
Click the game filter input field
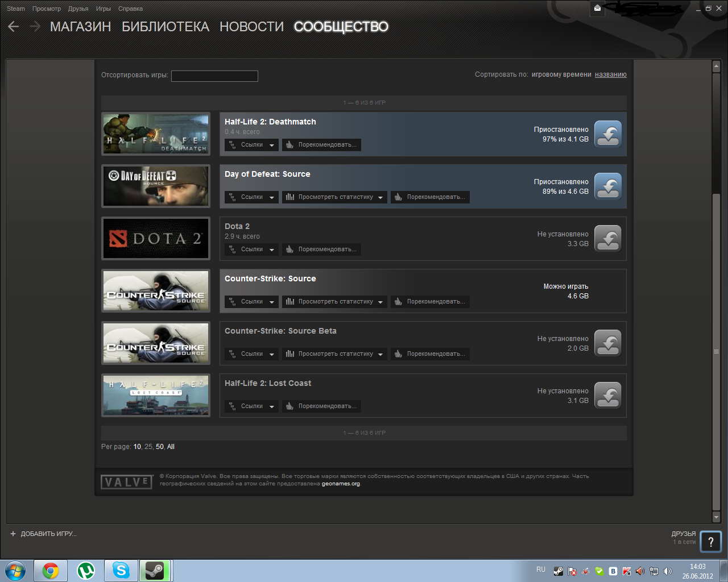[x=214, y=76]
